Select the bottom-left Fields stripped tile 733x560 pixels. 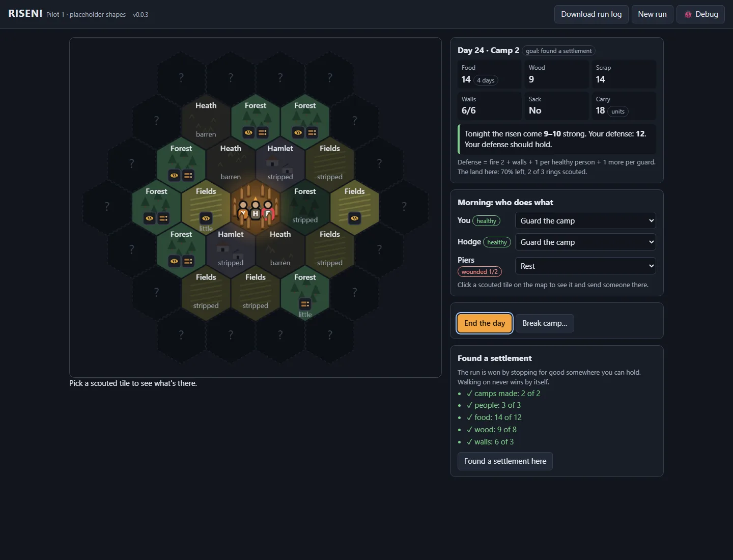(206, 292)
